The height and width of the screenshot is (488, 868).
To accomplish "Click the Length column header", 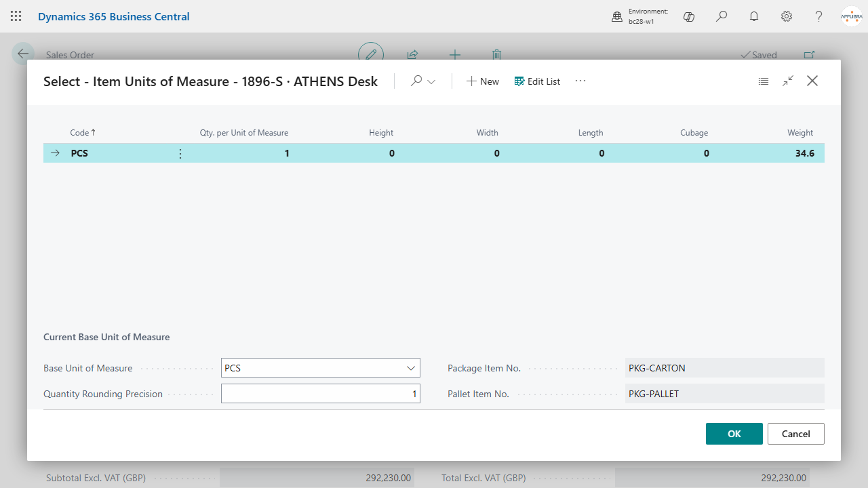I will coord(591,133).
